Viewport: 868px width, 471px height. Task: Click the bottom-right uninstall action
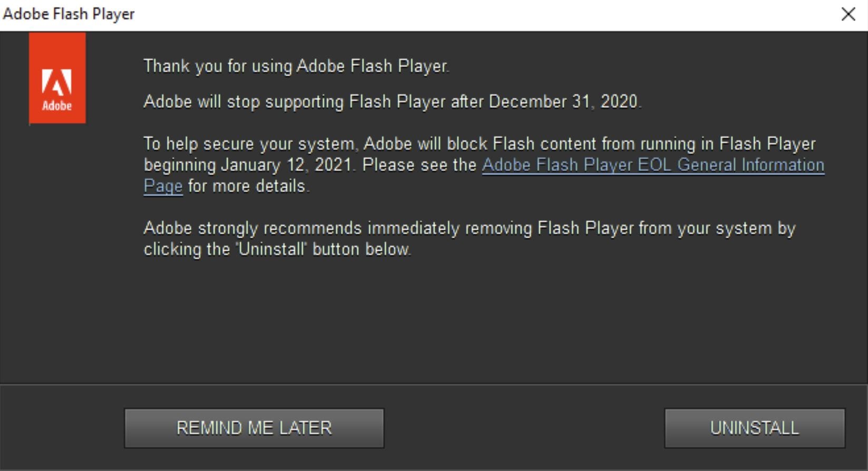coord(755,428)
